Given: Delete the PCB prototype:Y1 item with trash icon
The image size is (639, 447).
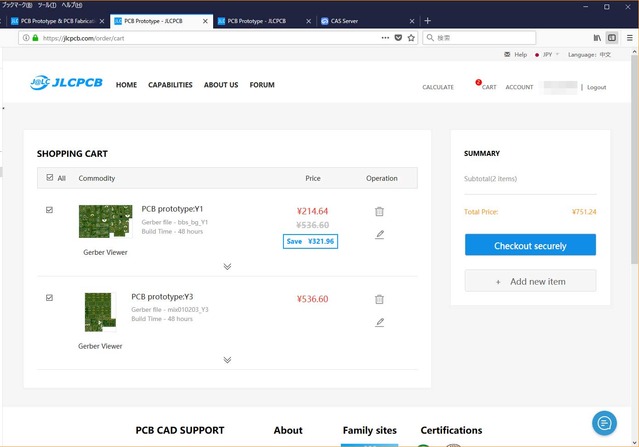Looking at the screenshot, I should coord(379,211).
